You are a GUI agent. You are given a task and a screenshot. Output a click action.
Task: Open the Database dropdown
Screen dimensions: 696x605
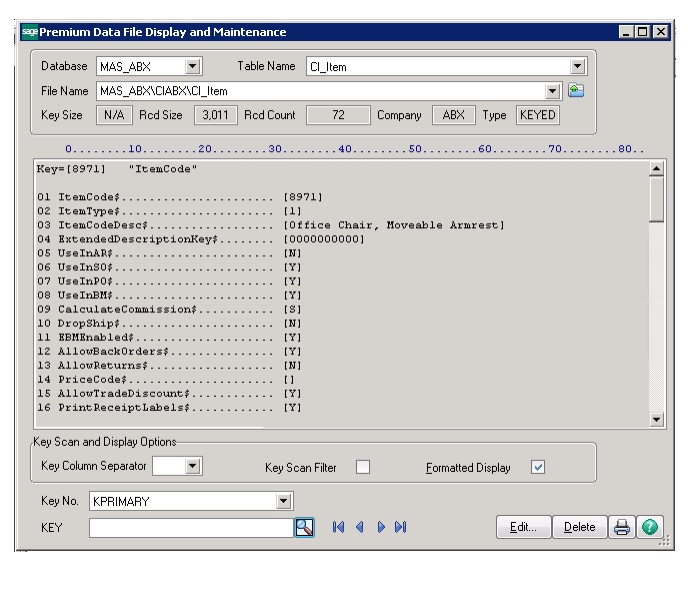point(193,67)
